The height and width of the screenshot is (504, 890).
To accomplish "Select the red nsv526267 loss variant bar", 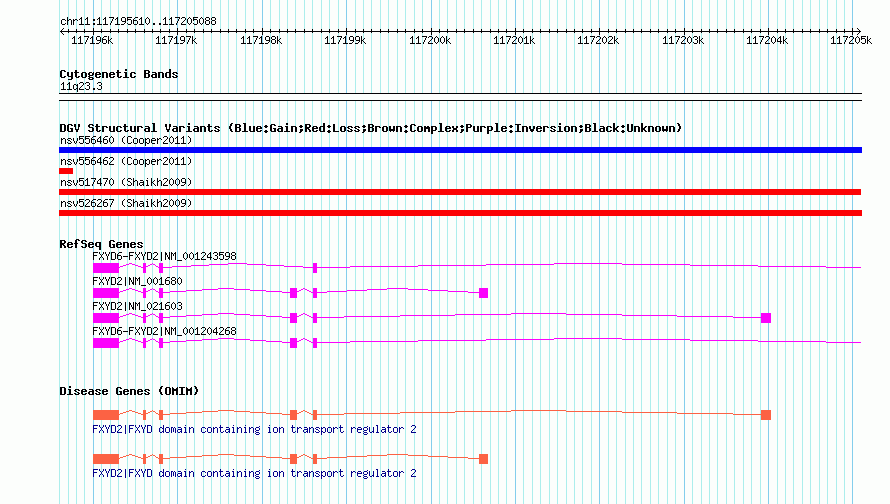I will (460, 213).
